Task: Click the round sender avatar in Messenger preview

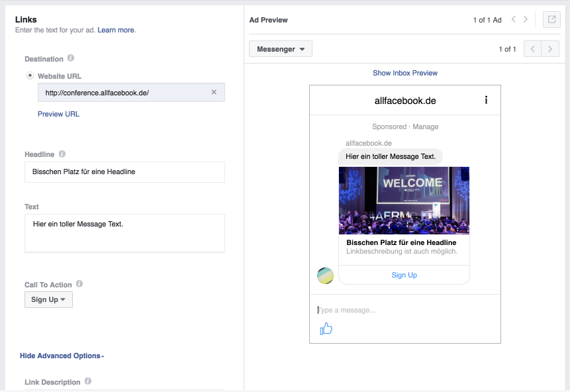Action: click(x=325, y=275)
